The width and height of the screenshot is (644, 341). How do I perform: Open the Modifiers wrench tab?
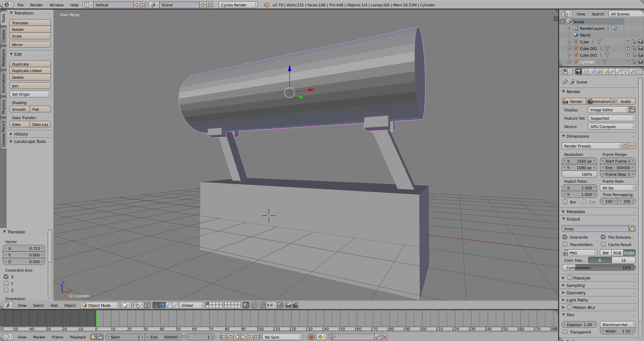[x=619, y=72]
